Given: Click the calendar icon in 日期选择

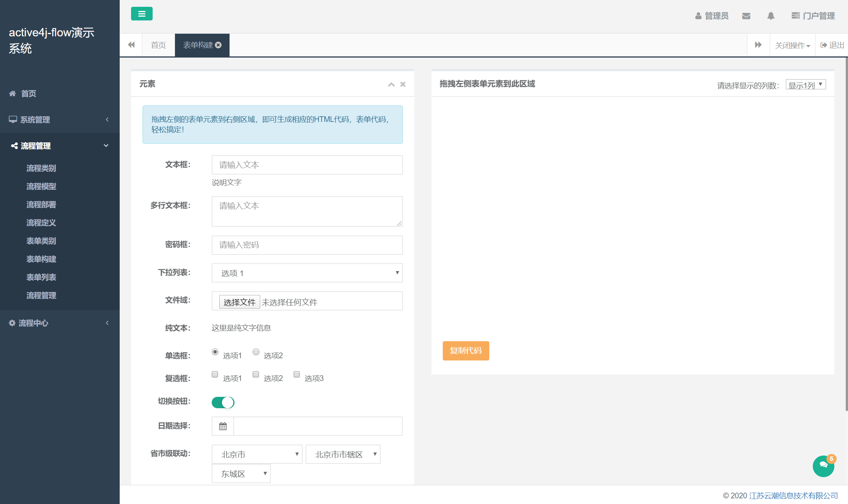Looking at the screenshot, I should [x=223, y=426].
